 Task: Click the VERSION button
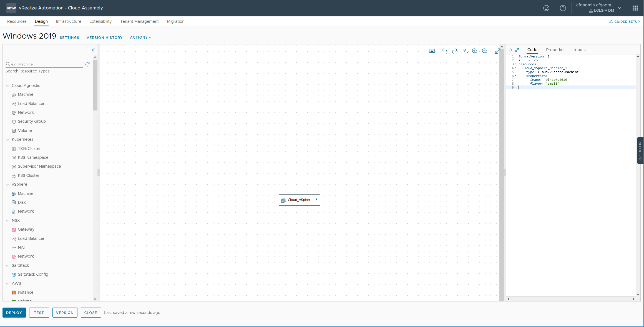click(65, 313)
